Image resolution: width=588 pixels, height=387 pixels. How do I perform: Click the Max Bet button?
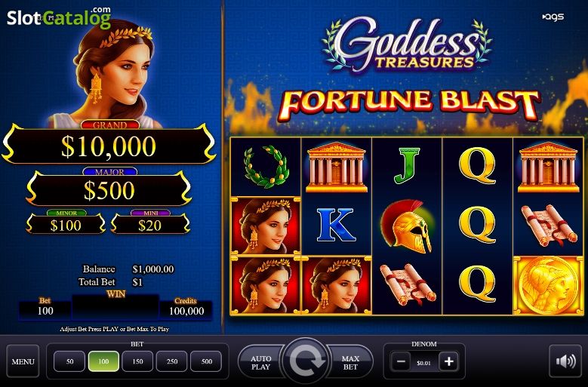click(x=350, y=362)
